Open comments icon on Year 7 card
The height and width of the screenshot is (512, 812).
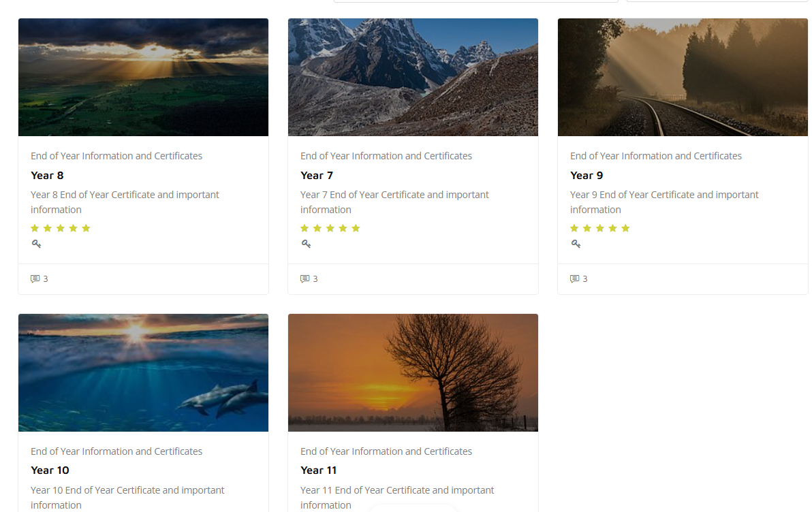click(x=305, y=278)
